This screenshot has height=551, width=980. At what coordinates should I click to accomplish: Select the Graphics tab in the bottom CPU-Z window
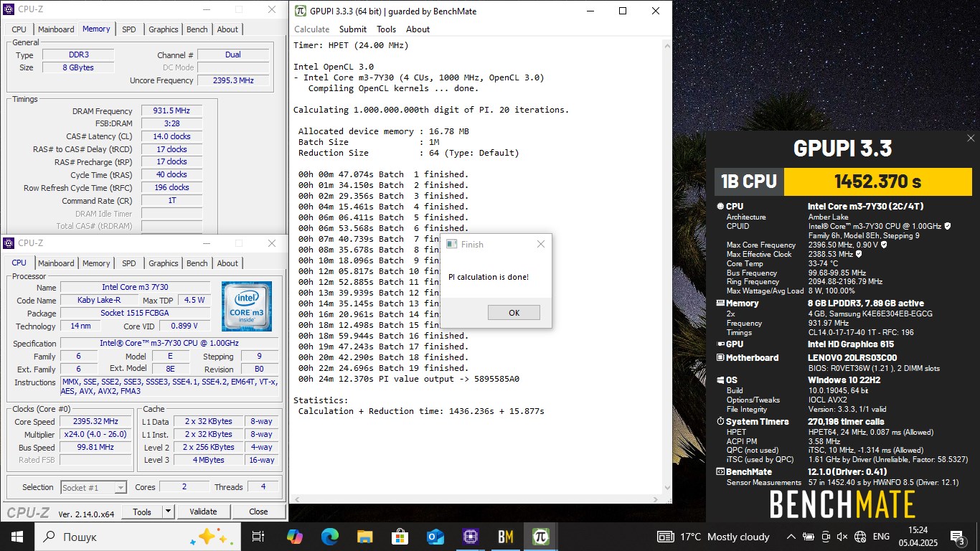164,263
